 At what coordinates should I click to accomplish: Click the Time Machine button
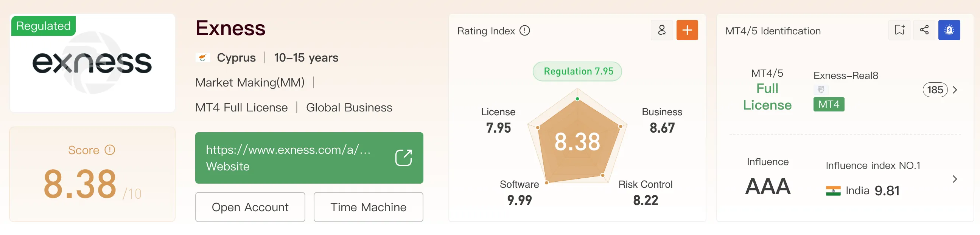point(368,207)
